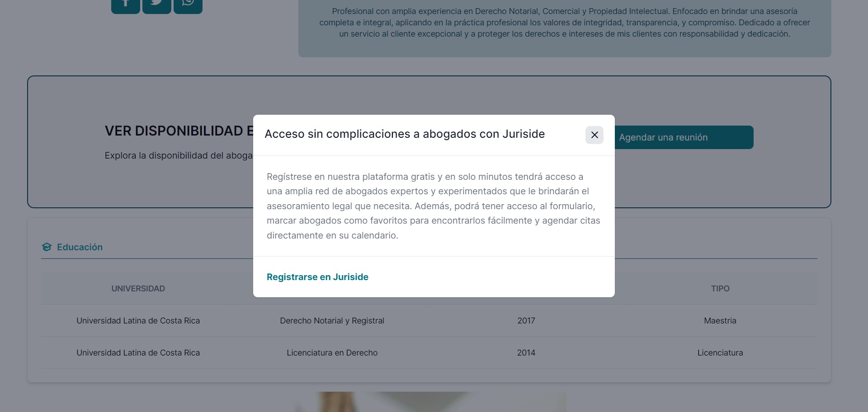Click the dialog title about Juriside access

(405, 134)
